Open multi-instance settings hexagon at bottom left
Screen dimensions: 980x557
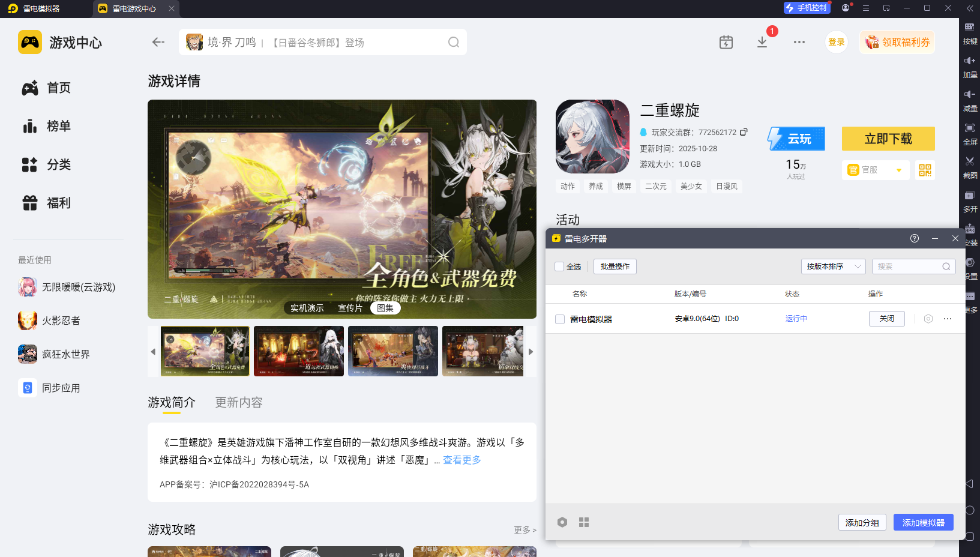pyautogui.click(x=562, y=522)
